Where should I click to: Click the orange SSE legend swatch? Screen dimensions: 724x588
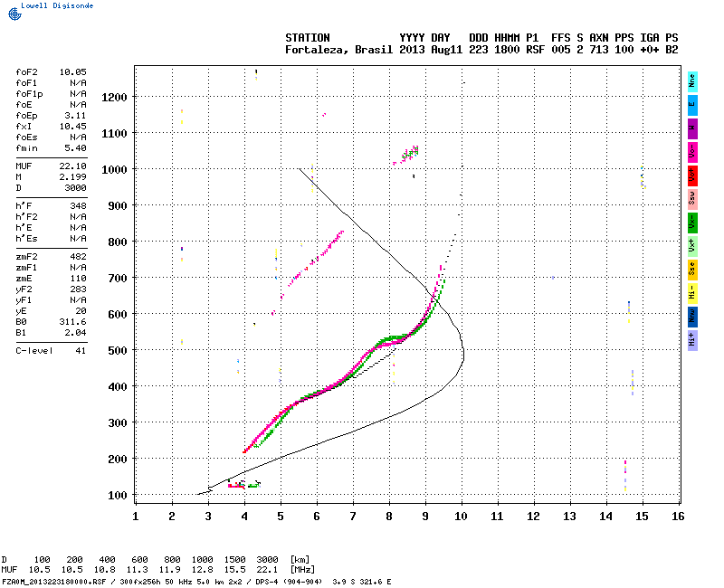(x=692, y=268)
